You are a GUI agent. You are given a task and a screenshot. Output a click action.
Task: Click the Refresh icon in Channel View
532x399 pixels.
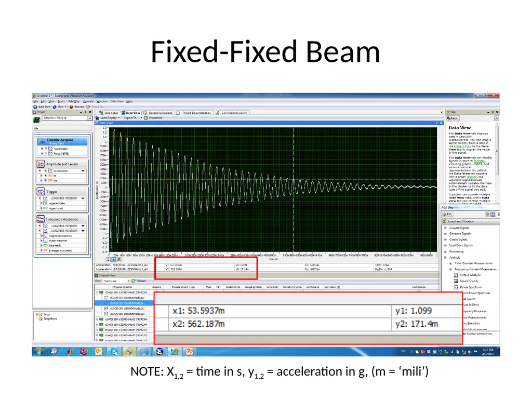pyautogui.click(x=134, y=281)
